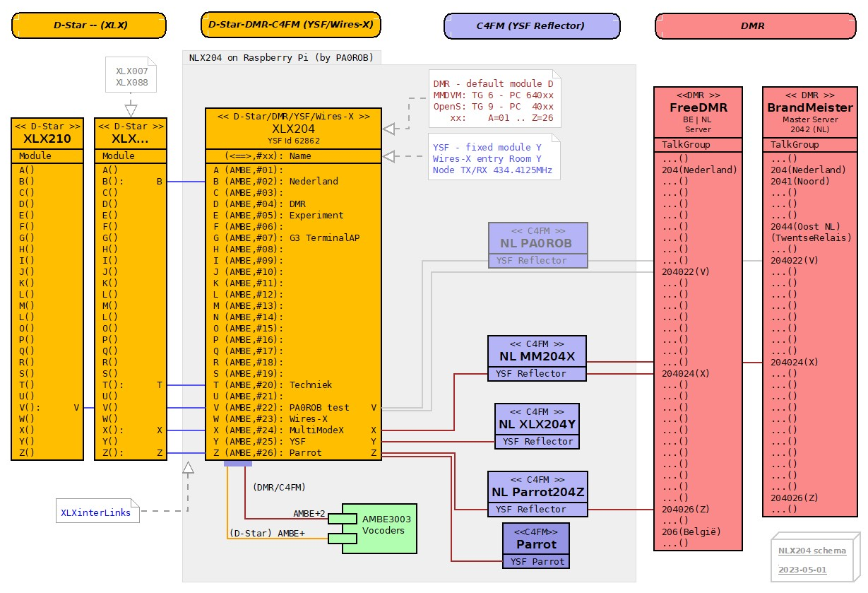
Task: Click the "2041(Noord)" talkgroup
Action: [800, 181]
